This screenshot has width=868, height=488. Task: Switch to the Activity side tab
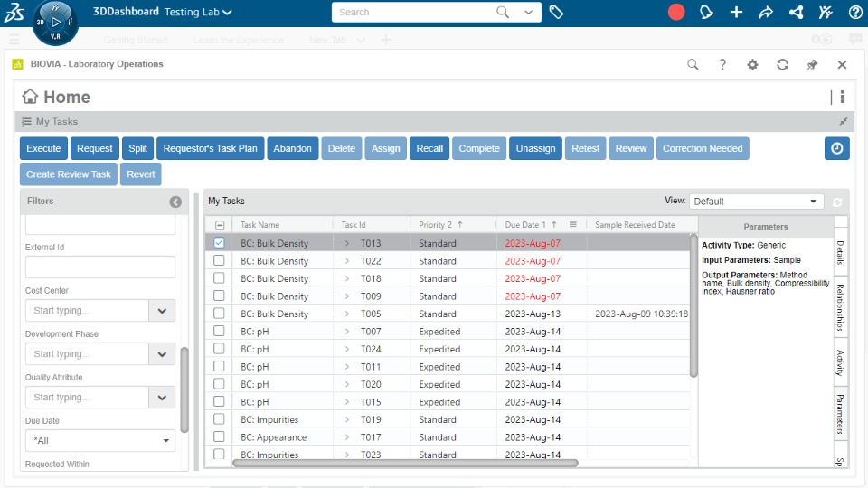tap(840, 363)
